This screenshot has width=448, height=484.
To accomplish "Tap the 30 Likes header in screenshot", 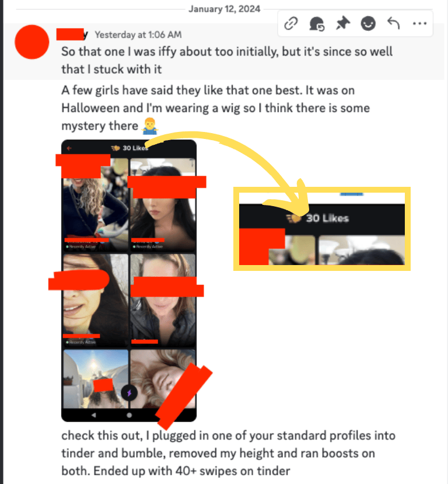I will (x=130, y=148).
